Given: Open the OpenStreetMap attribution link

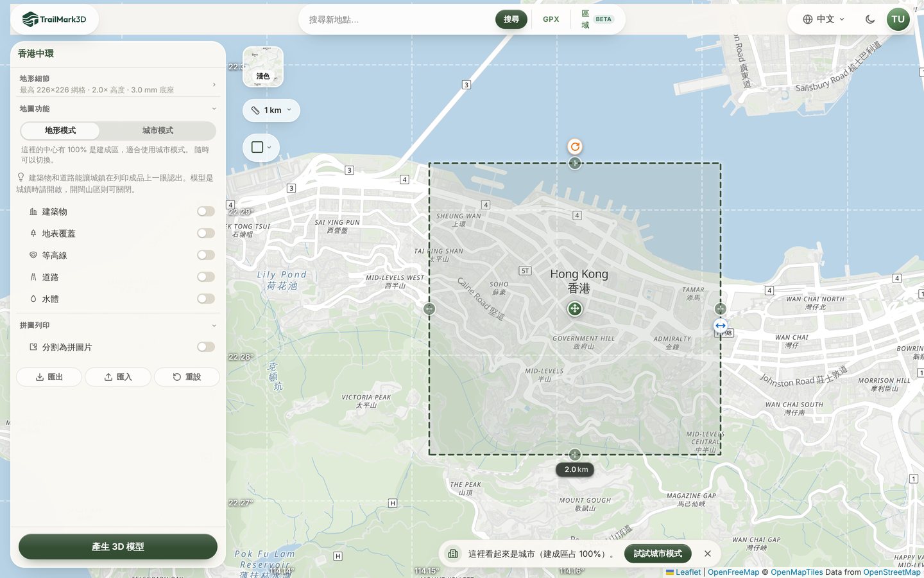Looking at the screenshot, I should tap(892, 572).
